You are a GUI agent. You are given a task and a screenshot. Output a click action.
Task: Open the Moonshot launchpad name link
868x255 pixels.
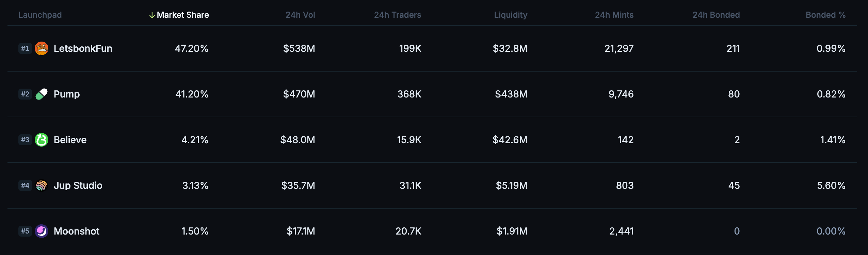click(77, 231)
